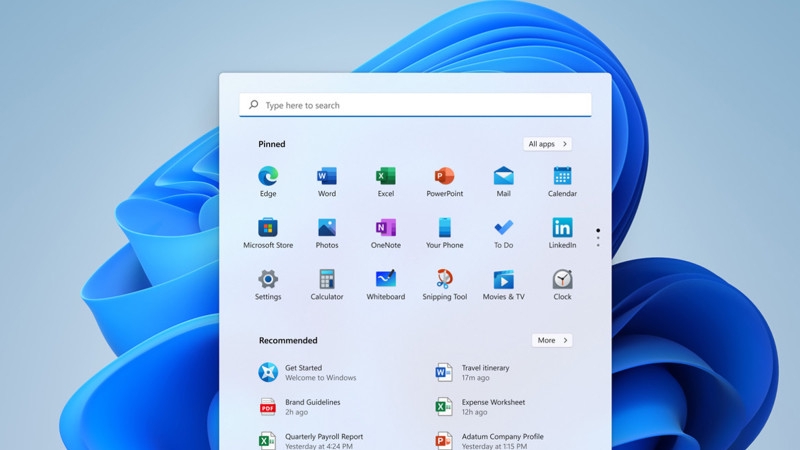Click the Adatum Company Profile PowerPoint icon
This screenshot has height=450, width=800.
[x=444, y=440]
